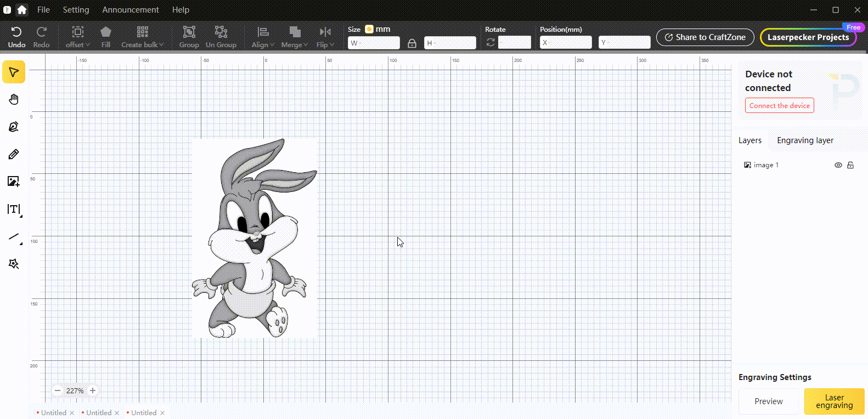The image size is (868, 419).
Task: Expand the Align dropdown
Action: coord(263,37)
